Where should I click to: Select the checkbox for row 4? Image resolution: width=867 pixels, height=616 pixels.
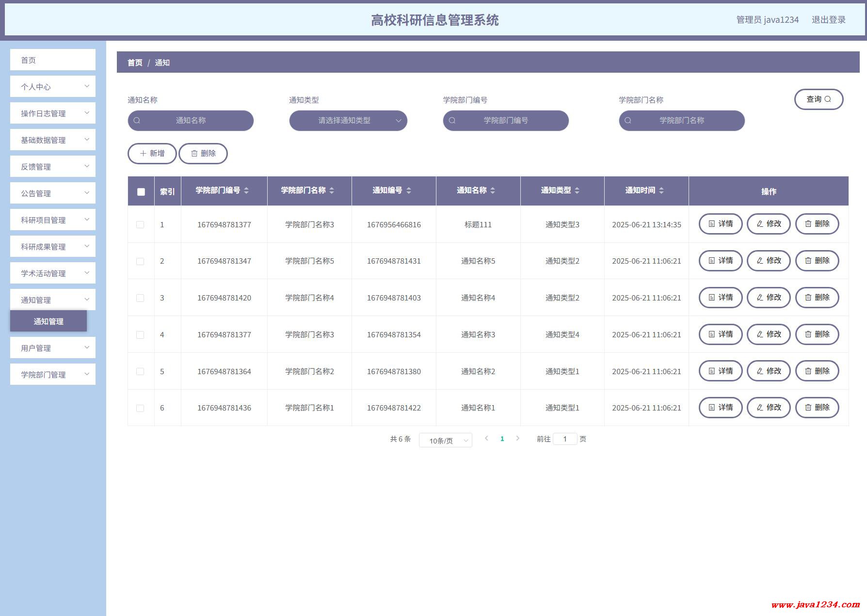[140, 335]
